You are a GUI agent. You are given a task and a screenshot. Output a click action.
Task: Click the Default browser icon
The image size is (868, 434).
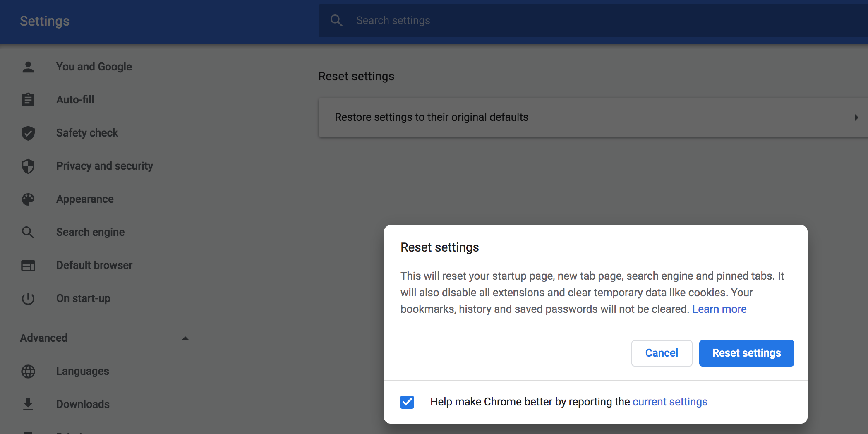point(28,265)
